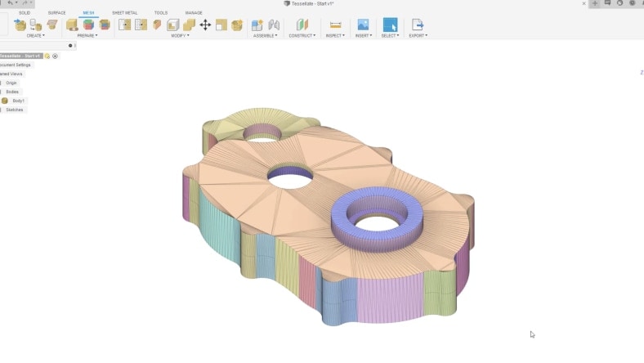Select Document Settings in the browser
Screen dimensions: 644x363
click(15, 65)
